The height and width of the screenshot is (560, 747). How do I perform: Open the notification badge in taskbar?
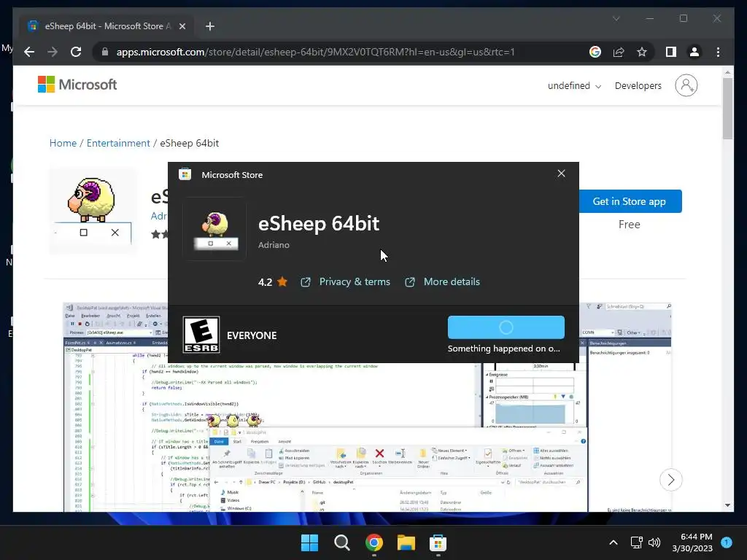727,542
